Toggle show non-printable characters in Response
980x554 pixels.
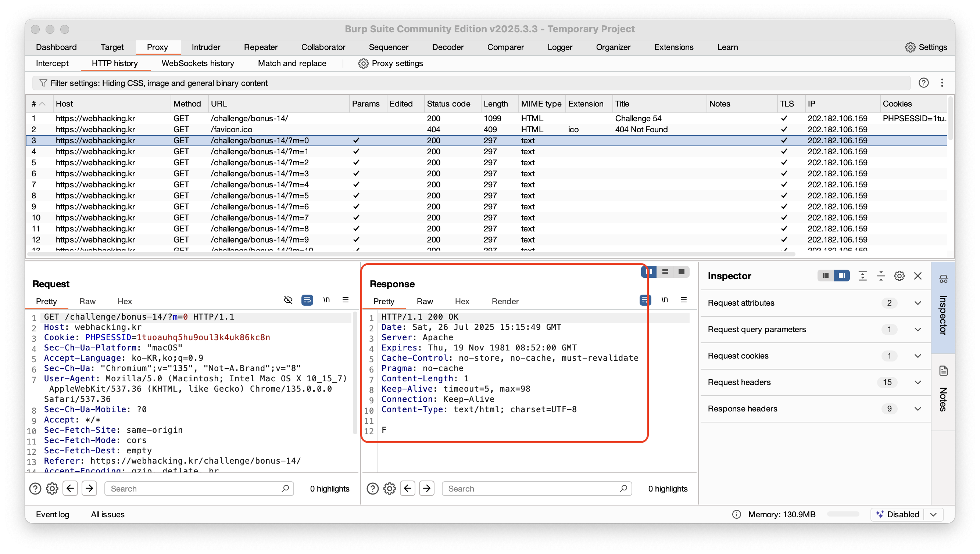coord(664,300)
